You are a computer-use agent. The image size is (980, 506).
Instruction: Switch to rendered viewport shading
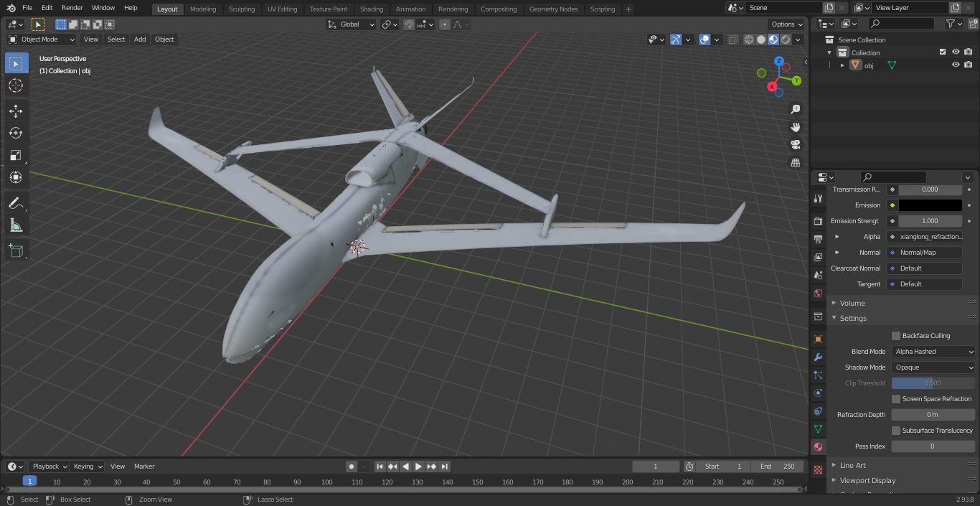[x=786, y=39]
